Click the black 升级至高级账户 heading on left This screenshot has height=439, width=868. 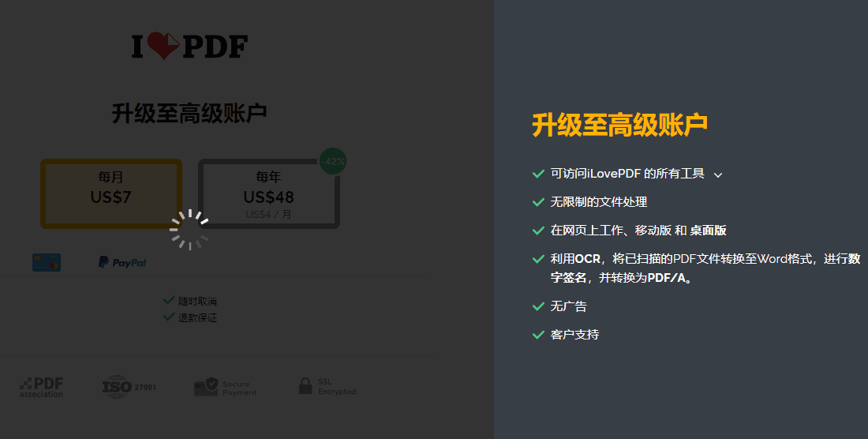point(189,113)
